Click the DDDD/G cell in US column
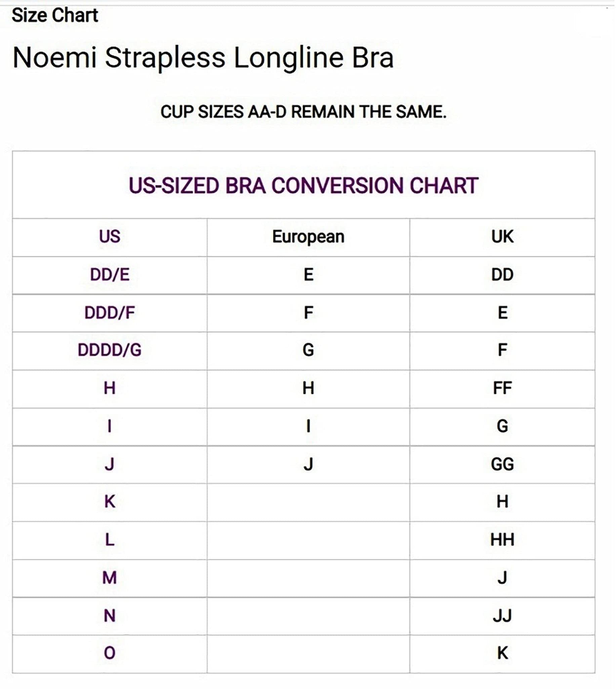Image resolution: width=616 pixels, height=689 pixels. 110,350
